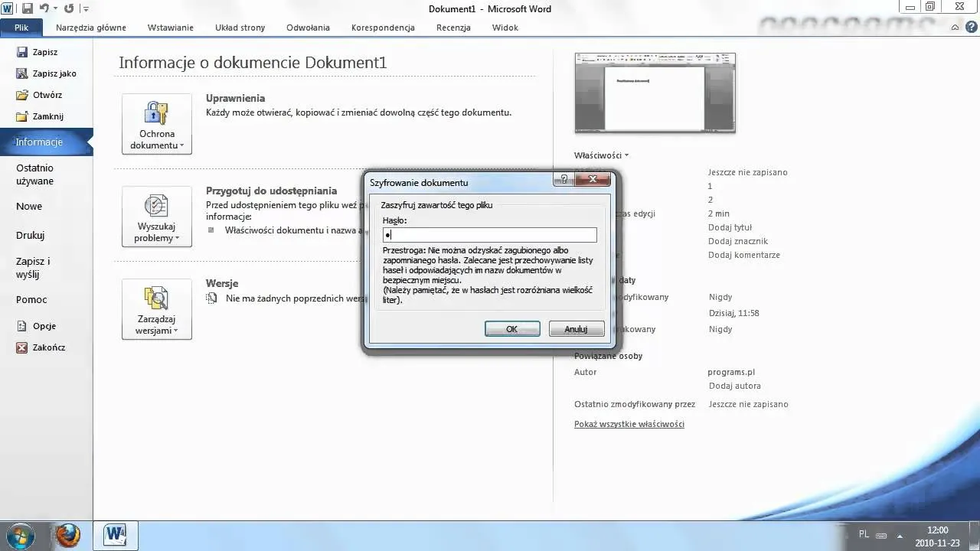
Task: Click the Ochrona dokumentu lock icon
Action: click(156, 112)
